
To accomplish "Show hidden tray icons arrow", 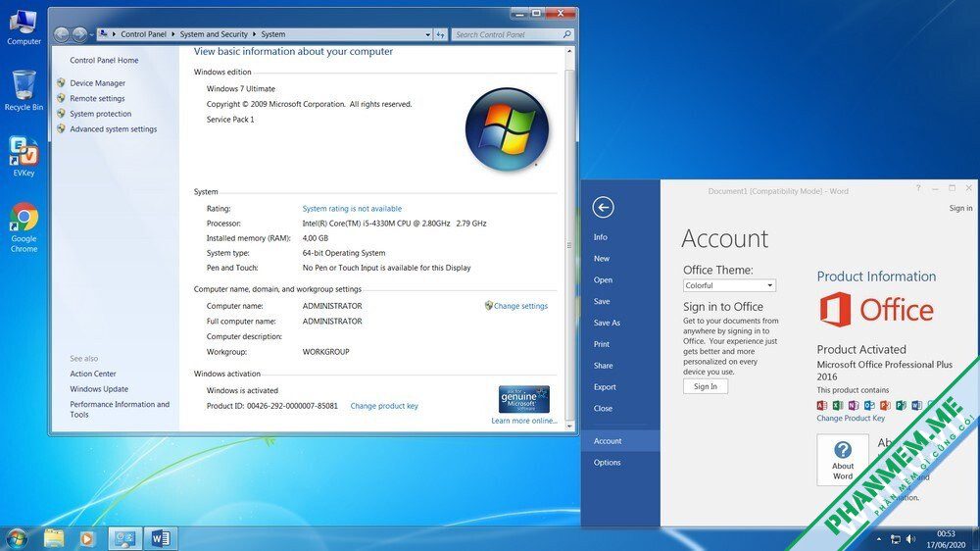I will (878, 539).
